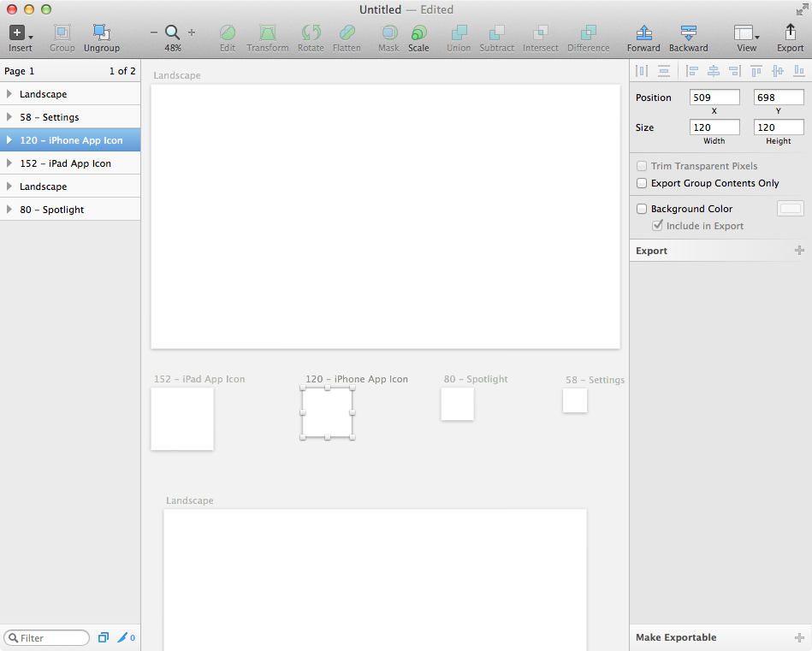Select the Scale tool
This screenshot has height=651, width=812.
(x=418, y=33)
